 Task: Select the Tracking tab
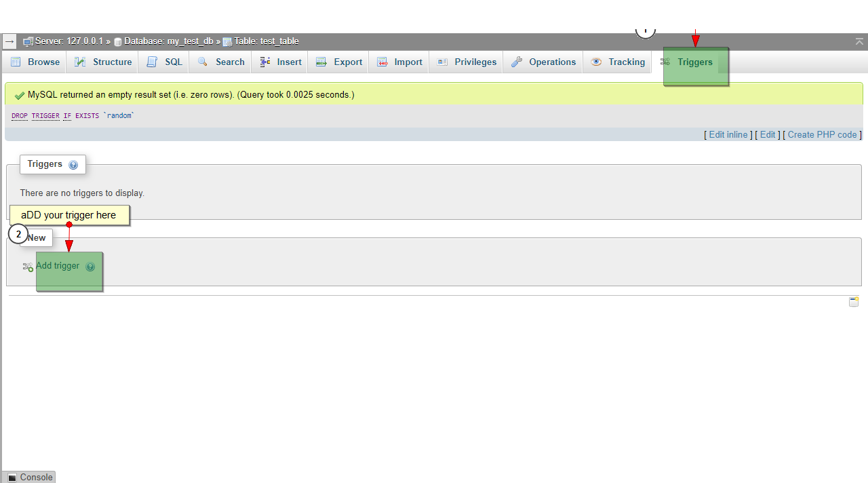[x=618, y=62]
